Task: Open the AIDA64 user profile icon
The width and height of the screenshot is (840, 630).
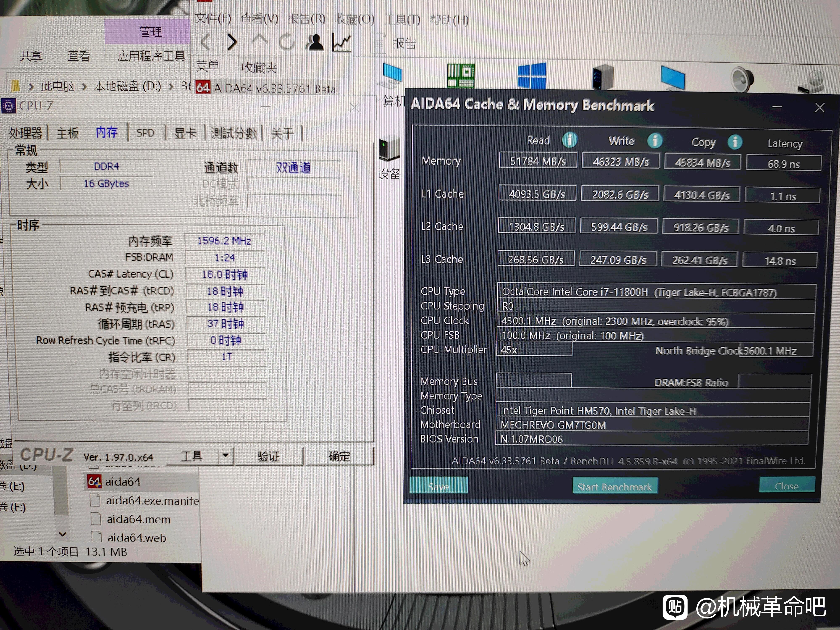Action: [x=314, y=42]
